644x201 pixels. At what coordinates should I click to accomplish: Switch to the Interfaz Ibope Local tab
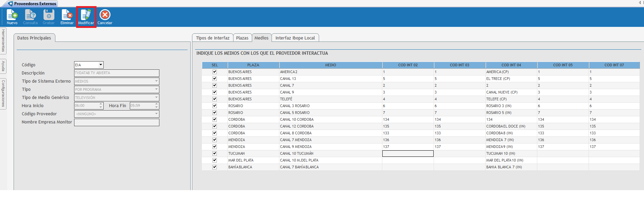point(295,38)
